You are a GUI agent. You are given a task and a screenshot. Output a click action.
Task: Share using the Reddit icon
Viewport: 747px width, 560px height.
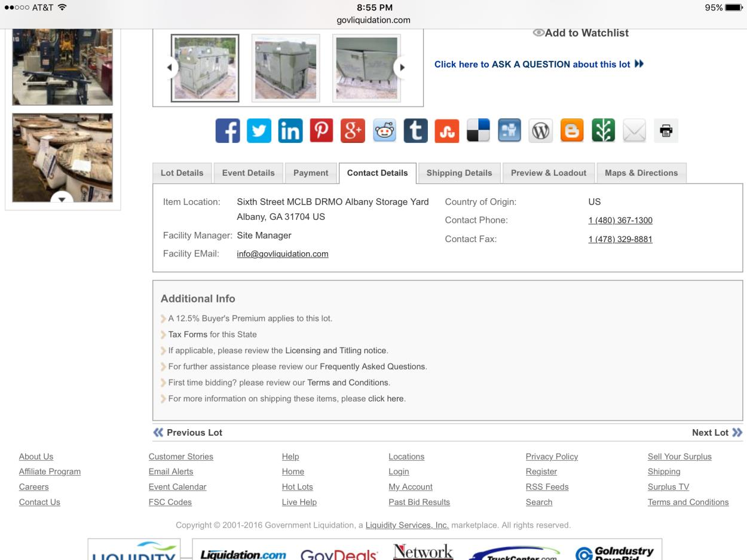384,131
